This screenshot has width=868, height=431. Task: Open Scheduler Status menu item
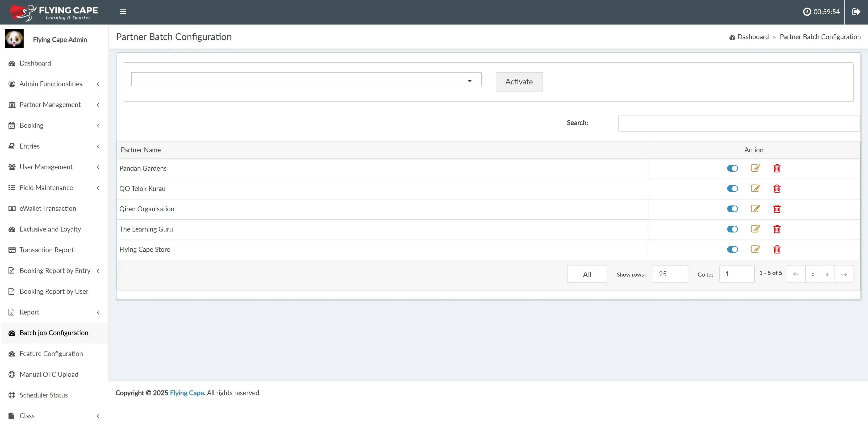(43, 395)
